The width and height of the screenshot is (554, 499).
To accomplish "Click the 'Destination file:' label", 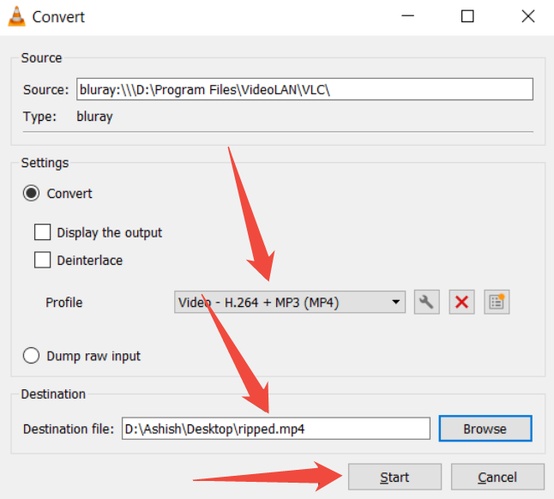I will coord(69,429).
